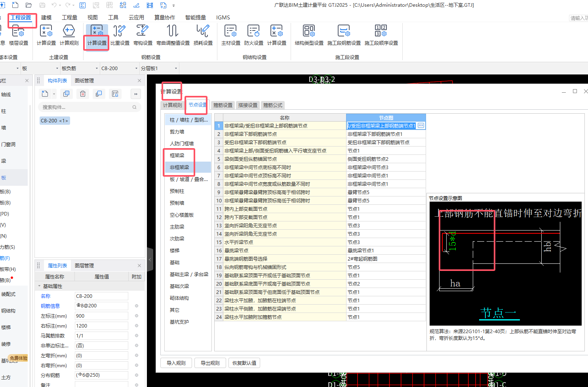The height and width of the screenshot is (387, 588).
Task: Click the Save icon in quick access bar
Action: 42,5
